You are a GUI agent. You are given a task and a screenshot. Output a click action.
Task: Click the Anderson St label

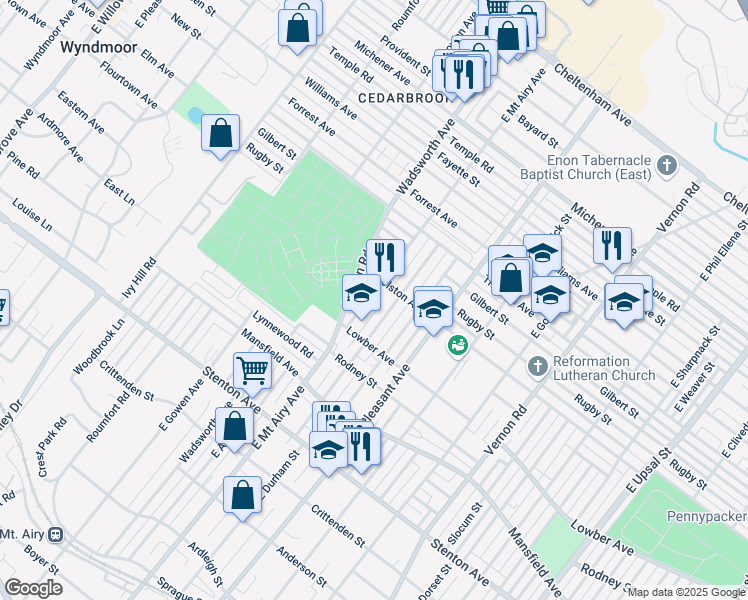tap(302, 567)
